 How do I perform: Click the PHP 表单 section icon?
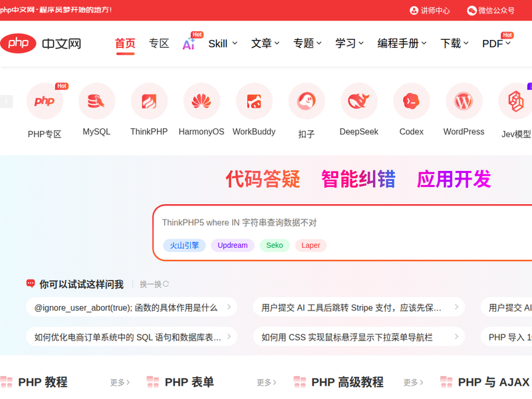click(153, 382)
